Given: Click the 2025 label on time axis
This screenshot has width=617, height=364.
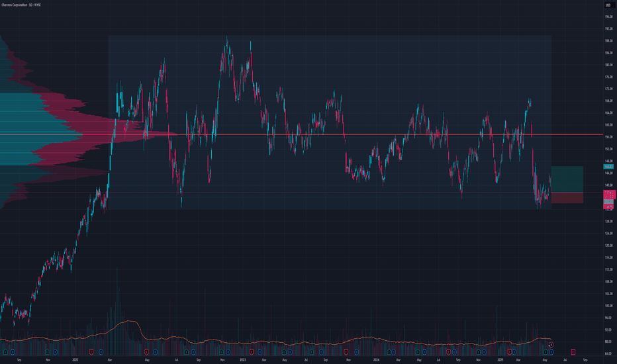Looking at the screenshot, I should coord(500,359).
